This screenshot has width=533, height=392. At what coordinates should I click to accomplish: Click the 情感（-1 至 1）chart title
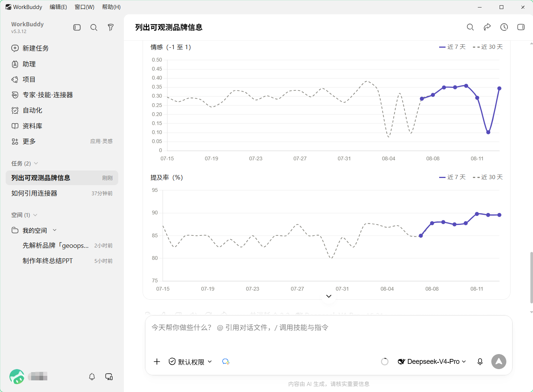(171, 47)
